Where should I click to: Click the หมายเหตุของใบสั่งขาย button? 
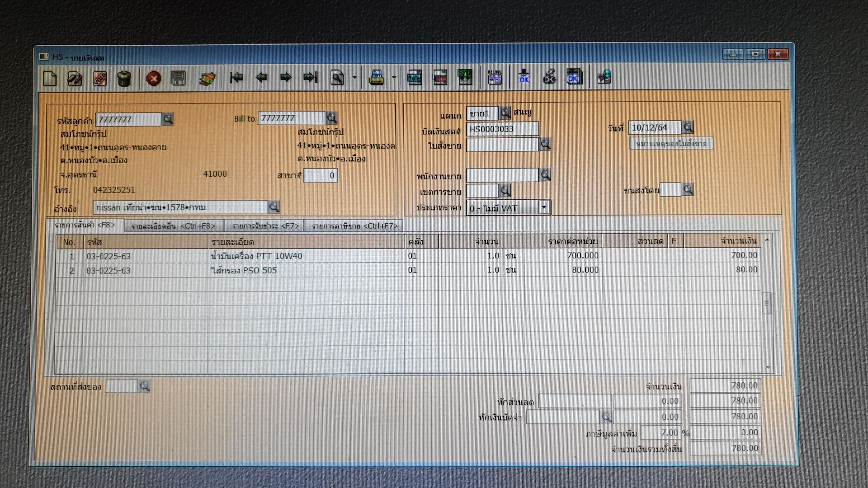[671, 144]
